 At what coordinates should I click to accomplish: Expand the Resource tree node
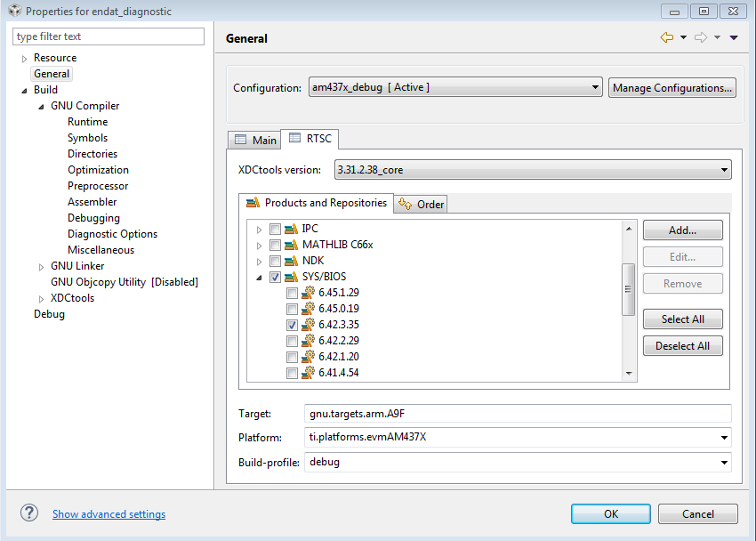click(x=24, y=59)
